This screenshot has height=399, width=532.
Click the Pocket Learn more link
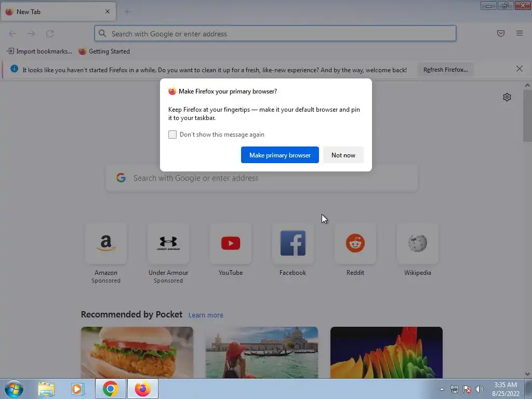[x=206, y=315]
